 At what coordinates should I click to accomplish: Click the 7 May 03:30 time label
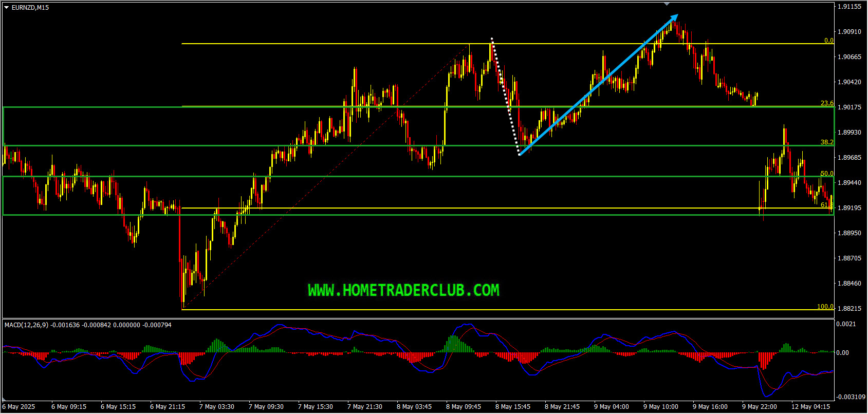coord(217,407)
